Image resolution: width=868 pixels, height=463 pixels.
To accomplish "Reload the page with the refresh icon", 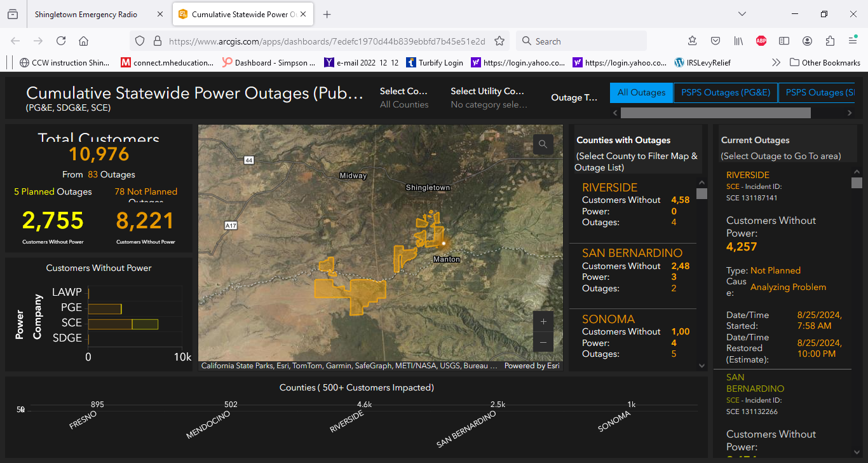I will [x=61, y=41].
